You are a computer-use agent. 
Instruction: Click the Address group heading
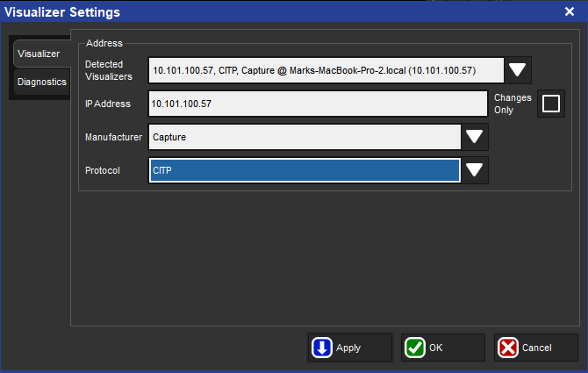tap(104, 42)
